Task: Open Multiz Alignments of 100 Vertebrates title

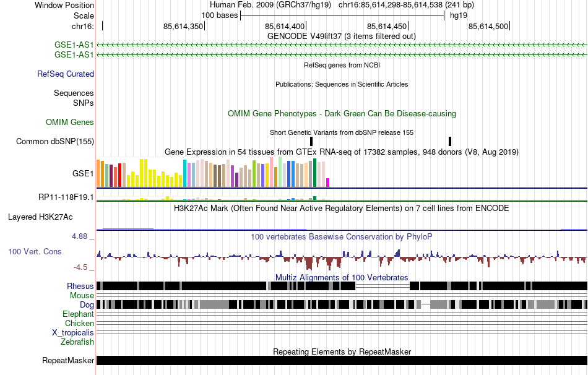Action: coord(342,277)
